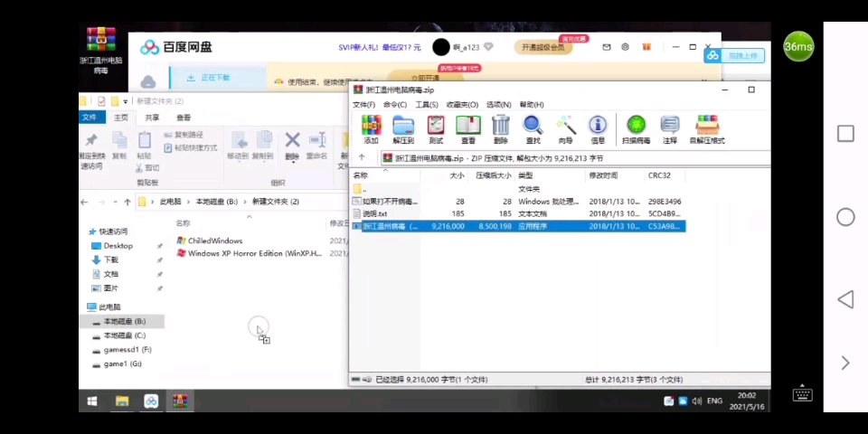Screen dimensions: 868x434
Task: Open the 文件(F) menu in WinRAR
Action: pos(363,105)
